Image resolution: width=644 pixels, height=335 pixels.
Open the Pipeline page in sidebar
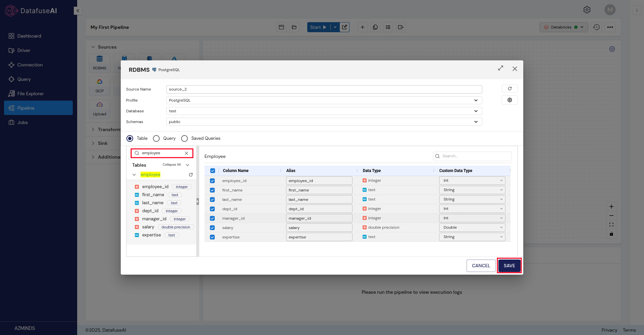tap(38, 108)
